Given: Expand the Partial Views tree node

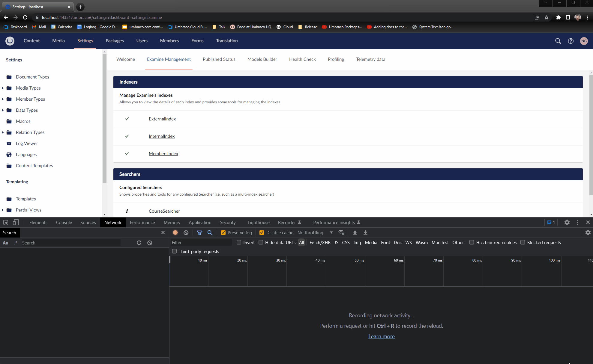Looking at the screenshot, I should [x=3, y=210].
